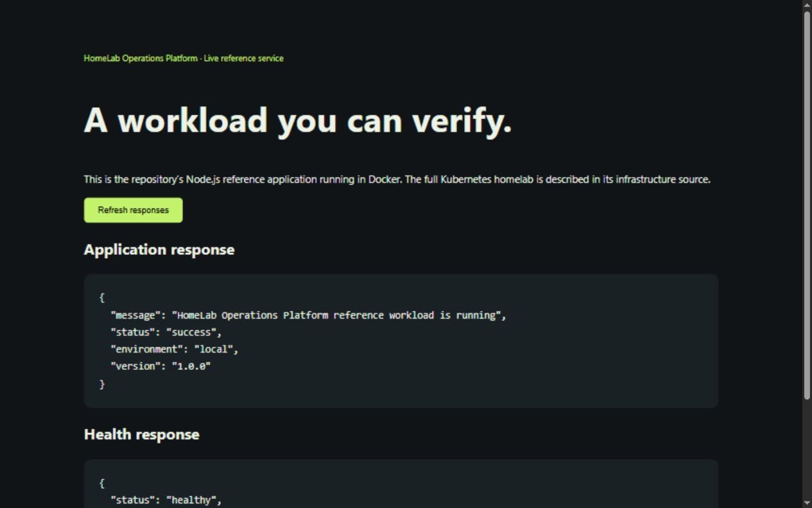This screenshot has height=508, width=812.
Task: Click the Refresh responses button
Action: click(x=133, y=210)
